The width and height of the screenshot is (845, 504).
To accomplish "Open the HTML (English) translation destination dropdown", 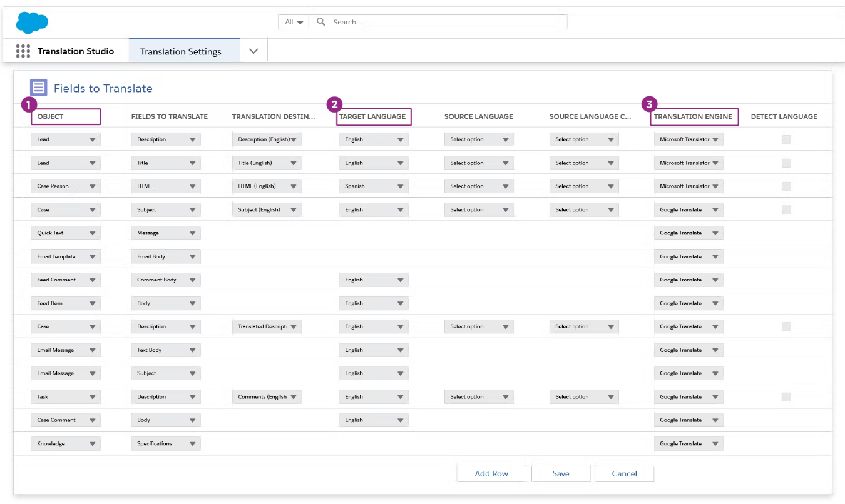I will (267, 186).
